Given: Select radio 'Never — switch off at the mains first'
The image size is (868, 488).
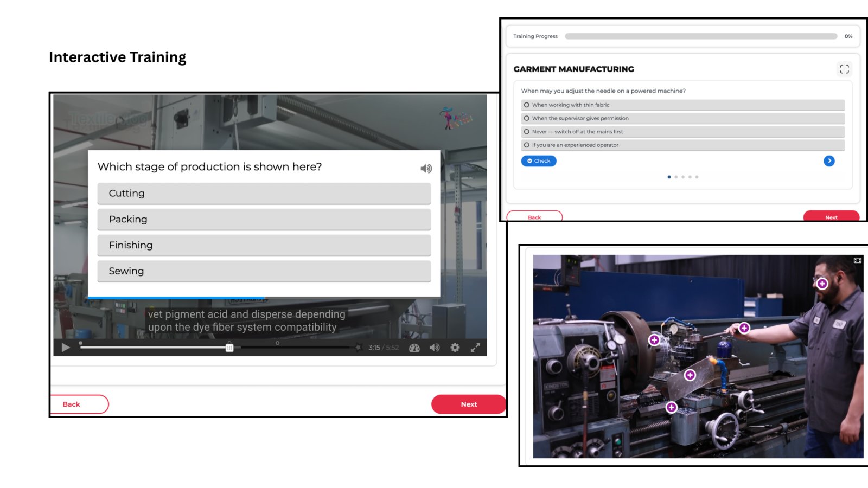Looking at the screenshot, I should (x=683, y=132).
